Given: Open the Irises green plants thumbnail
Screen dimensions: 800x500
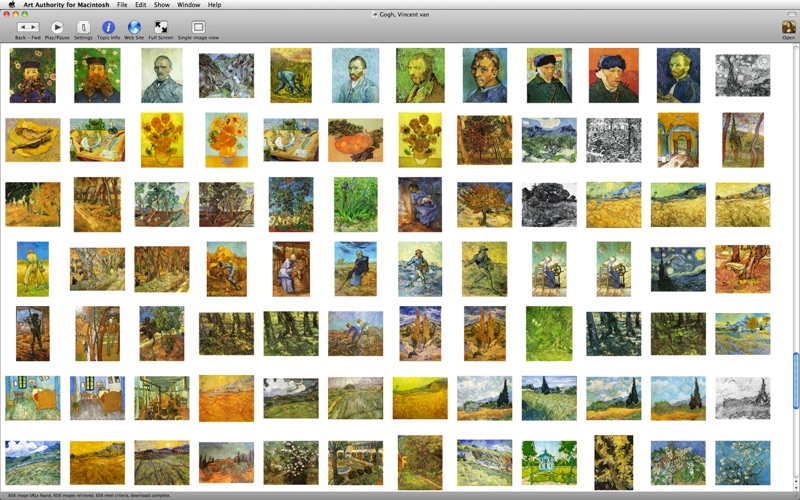Looking at the screenshot, I should pyautogui.click(x=356, y=205).
